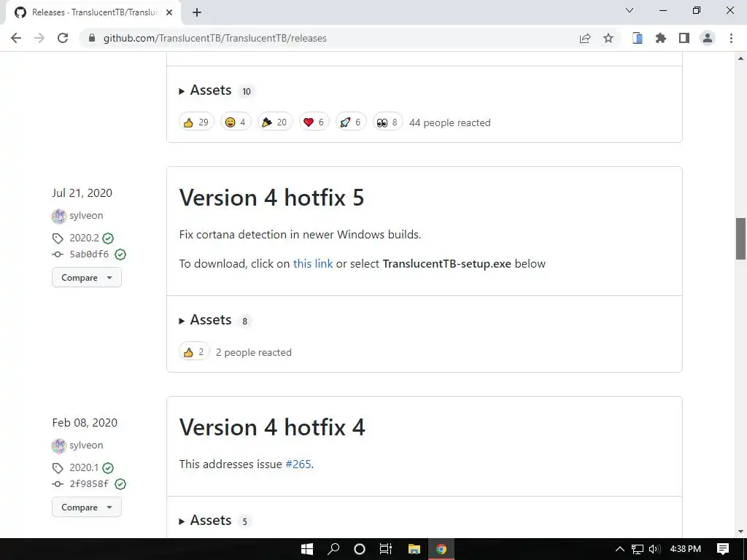Toggle the eyes reaction with 8
Screen dimensions: 747x560
(387, 122)
